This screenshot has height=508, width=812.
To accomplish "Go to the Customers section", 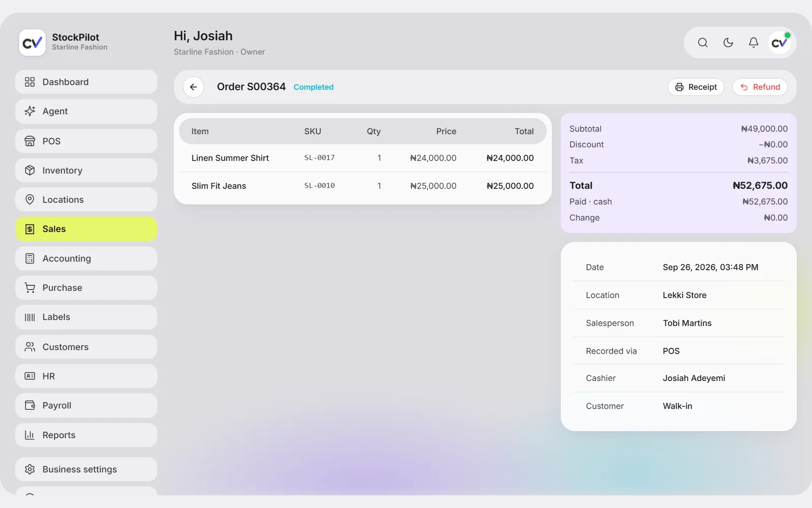I will (86, 346).
